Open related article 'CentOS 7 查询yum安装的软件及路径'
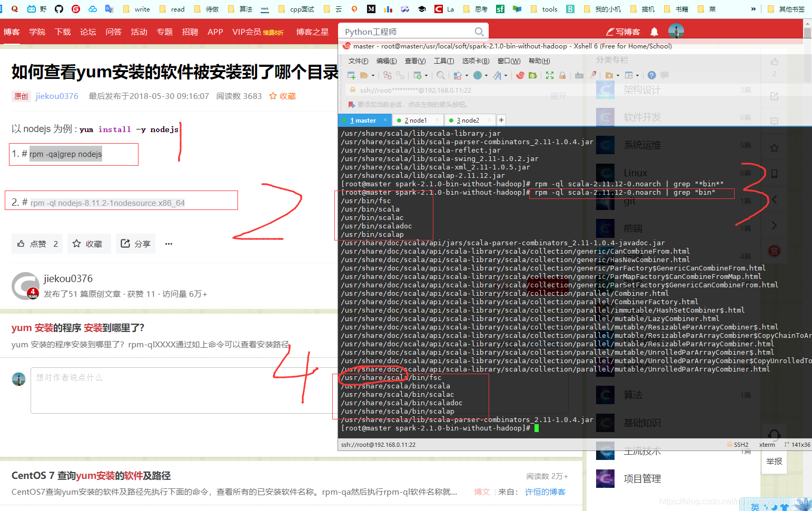The width and height of the screenshot is (812, 511). click(91, 476)
